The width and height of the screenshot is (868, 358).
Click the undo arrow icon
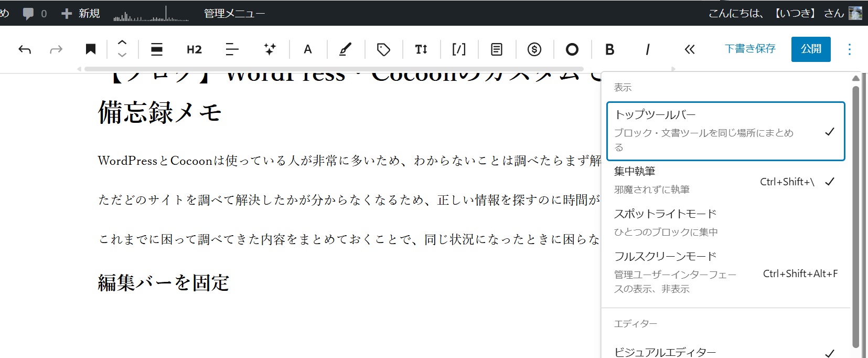tap(25, 49)
